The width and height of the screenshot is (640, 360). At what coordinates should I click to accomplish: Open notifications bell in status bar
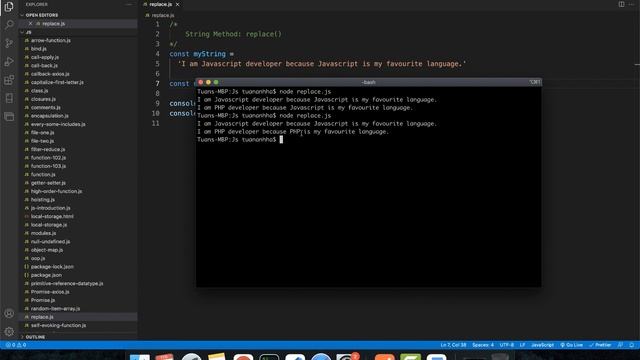click(631, 345)
